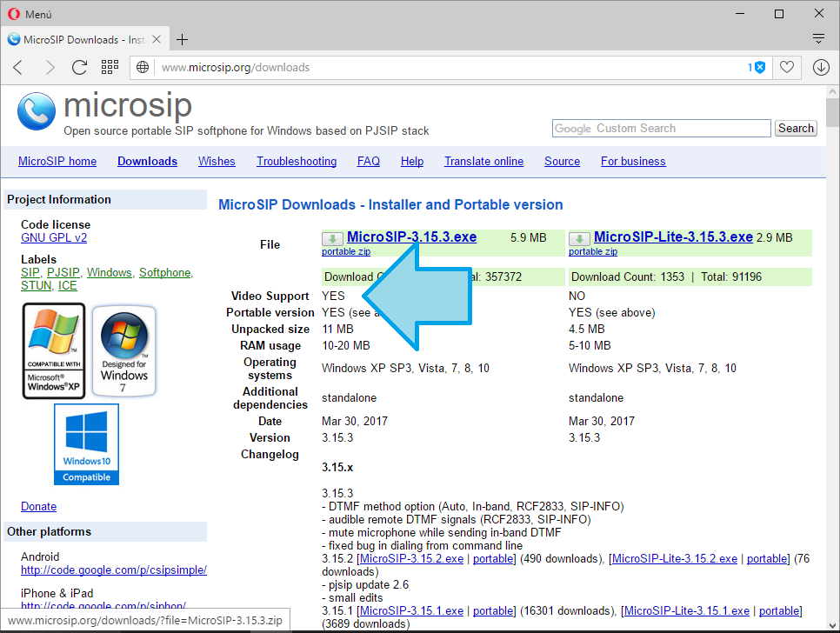Open MicroSIP-Lite-3.15.1.exe changelog link

click(x=687, y=611)
